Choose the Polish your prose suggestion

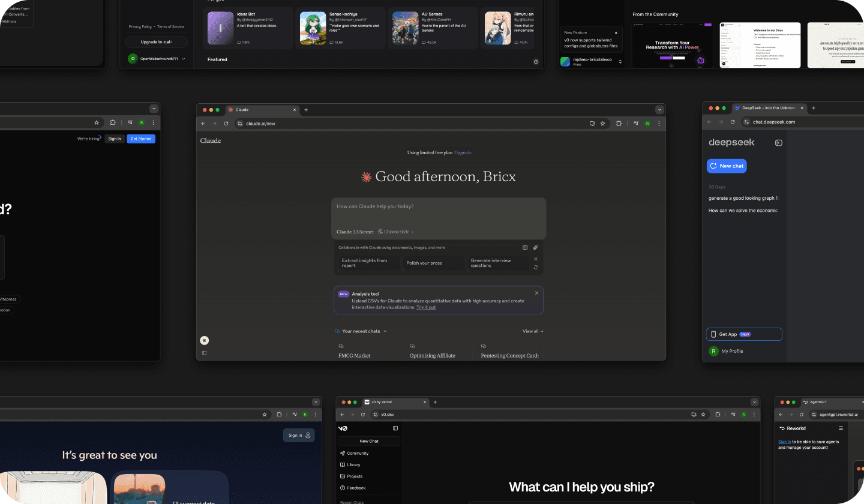click(433, 263)
